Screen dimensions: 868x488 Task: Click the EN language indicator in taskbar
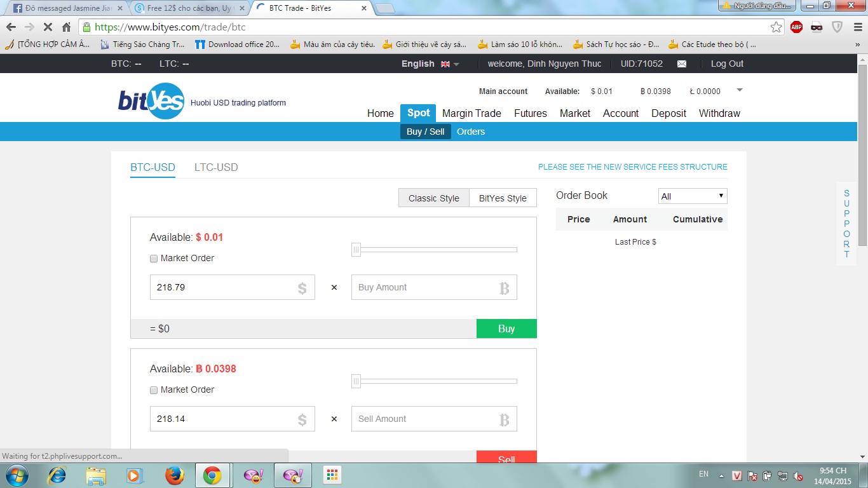703,474
